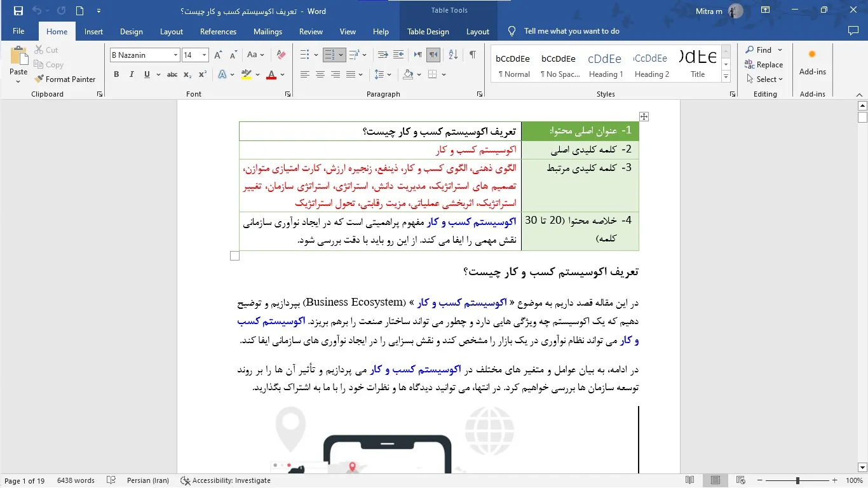Switch to the Table Design tab
This screenshot has height=488, width=868.
pyautogui.click(x=428, y=32)
